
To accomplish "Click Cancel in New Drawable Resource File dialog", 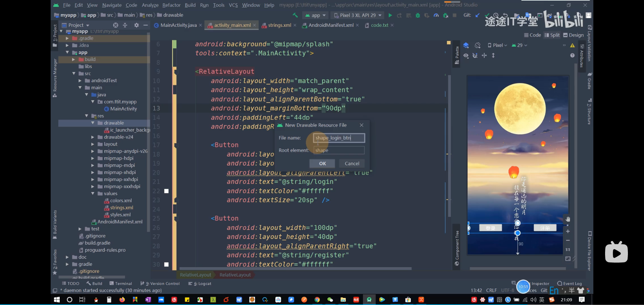I will coord(352,164).
